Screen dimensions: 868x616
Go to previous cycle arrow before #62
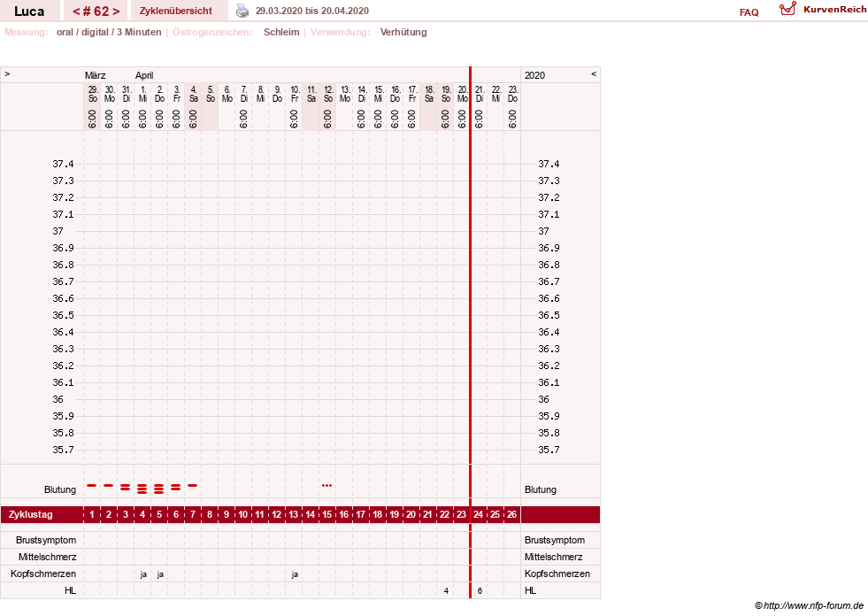[76, 12]
